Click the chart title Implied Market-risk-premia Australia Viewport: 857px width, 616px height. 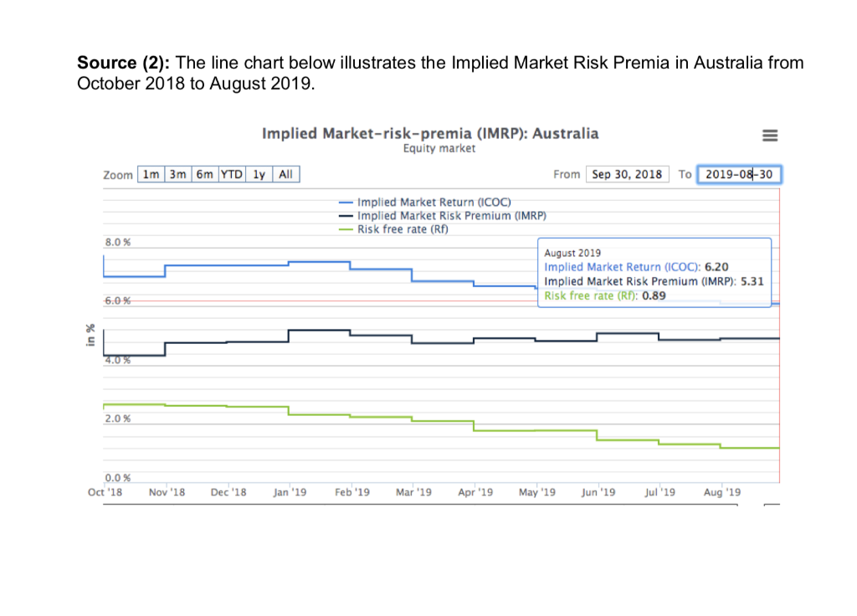pyautogui.click(x=430, y=133)
